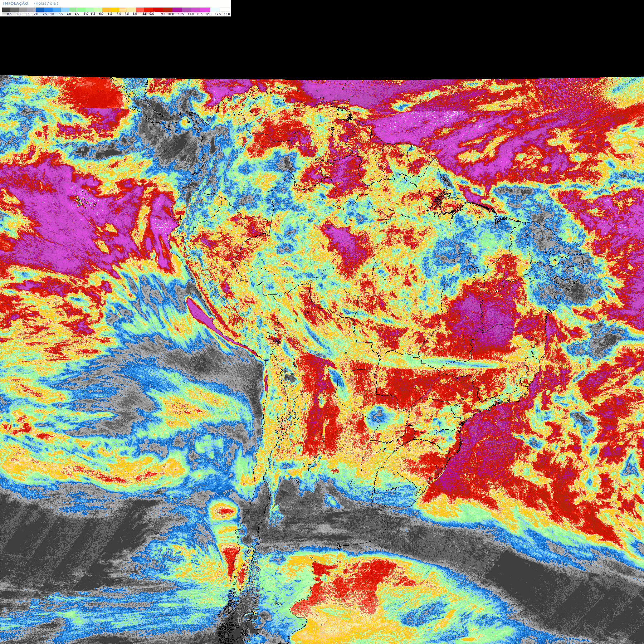Select the dark blue legend swatch

coord(40,10)
